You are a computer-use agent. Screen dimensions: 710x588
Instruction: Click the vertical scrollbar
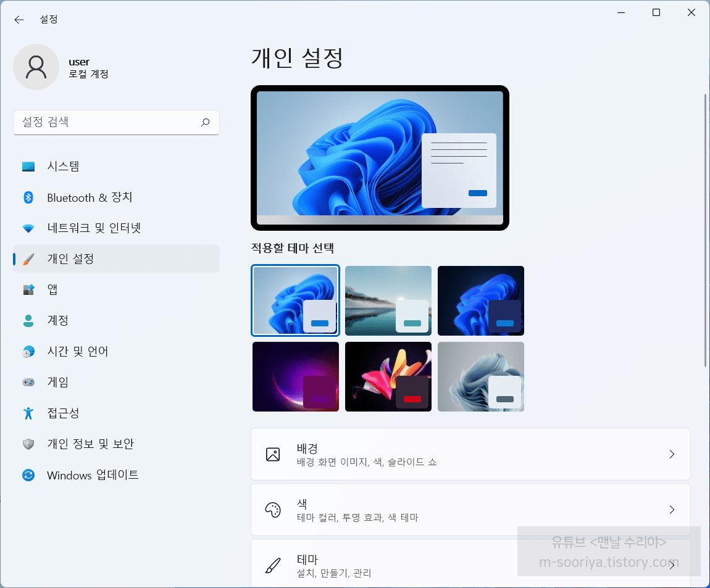(705, 230)
